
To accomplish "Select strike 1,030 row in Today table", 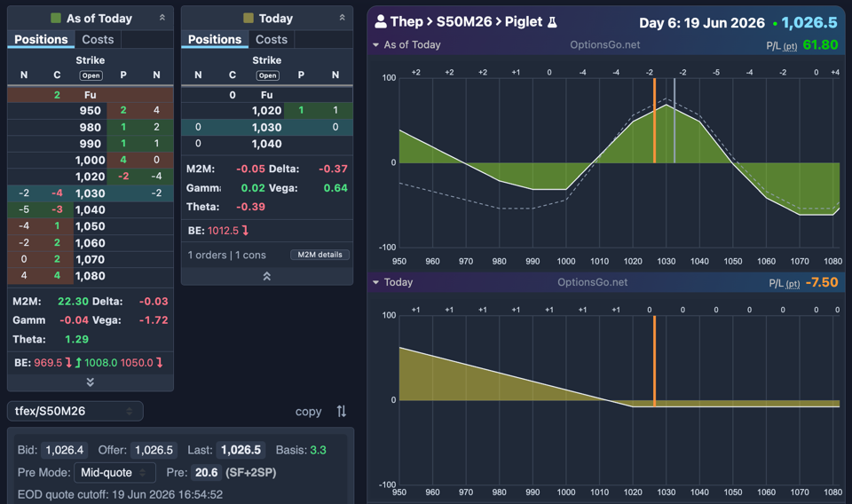I will coord(267,127).
